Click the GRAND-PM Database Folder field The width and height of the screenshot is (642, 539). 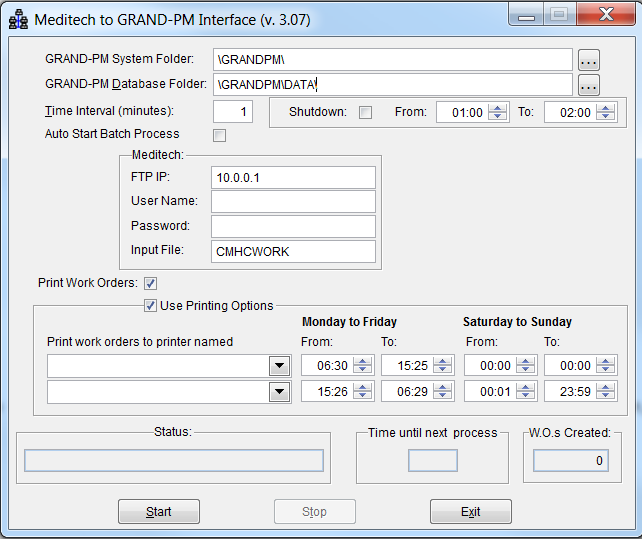point(393,85)
